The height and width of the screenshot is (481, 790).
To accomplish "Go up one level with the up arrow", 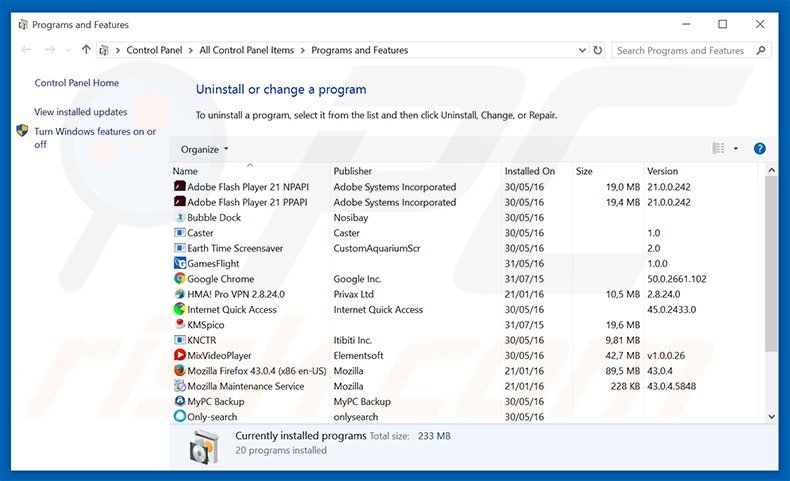I will point(86,50).
